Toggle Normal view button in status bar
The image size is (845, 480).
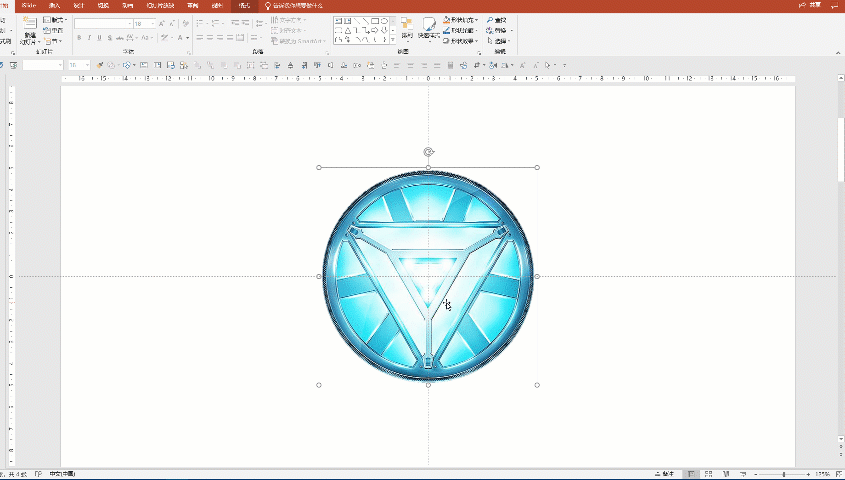tap(691, 473)
